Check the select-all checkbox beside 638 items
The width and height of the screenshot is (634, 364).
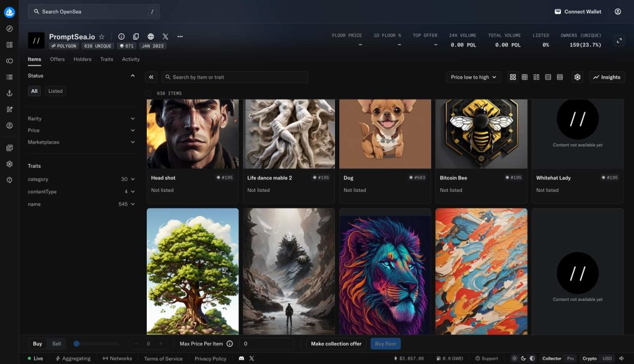point(149,93)
